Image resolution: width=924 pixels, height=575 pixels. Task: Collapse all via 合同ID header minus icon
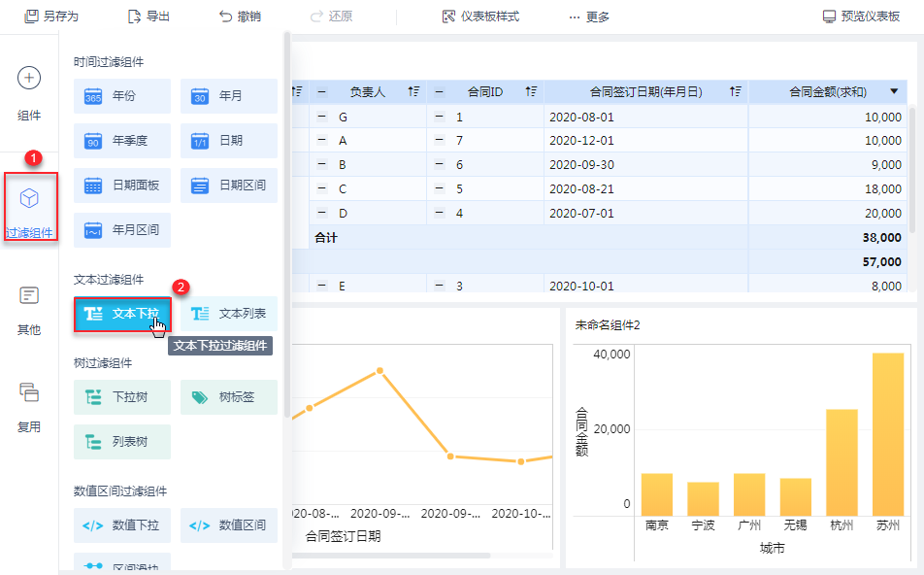[439, 92]
